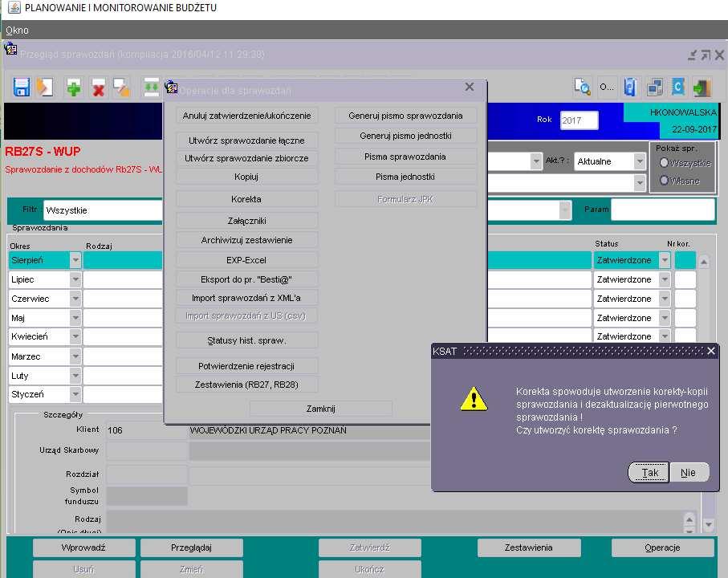Expand the Czerwiec period dropdown
Screen dimensions: 728x578
75,299
